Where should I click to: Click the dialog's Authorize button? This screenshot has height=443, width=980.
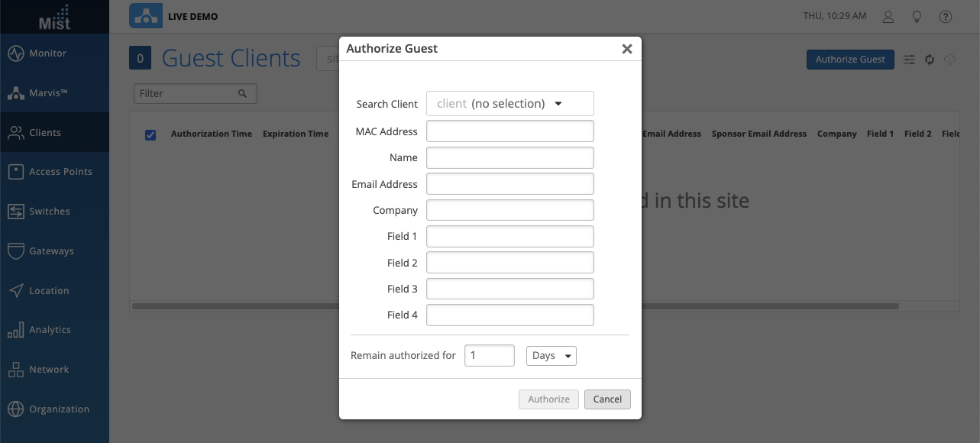[548, 399]
